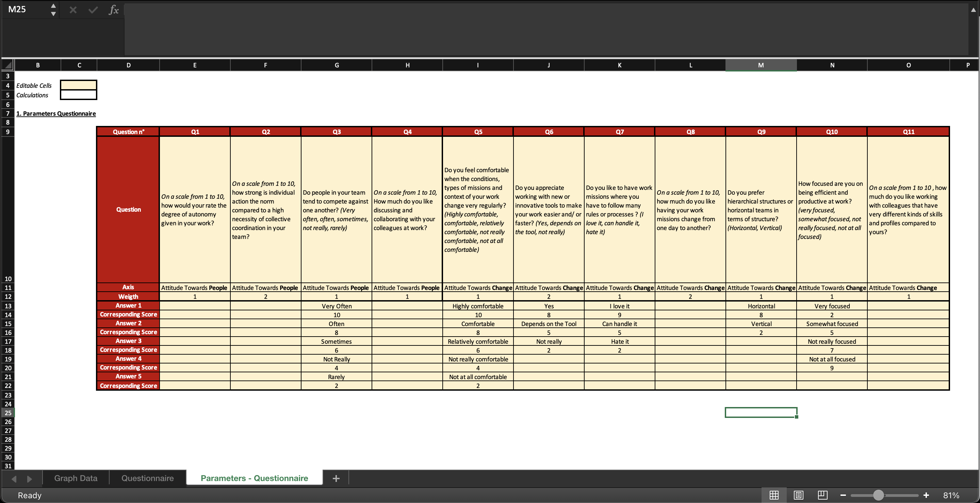Select column O header

(x=909, y=65)
